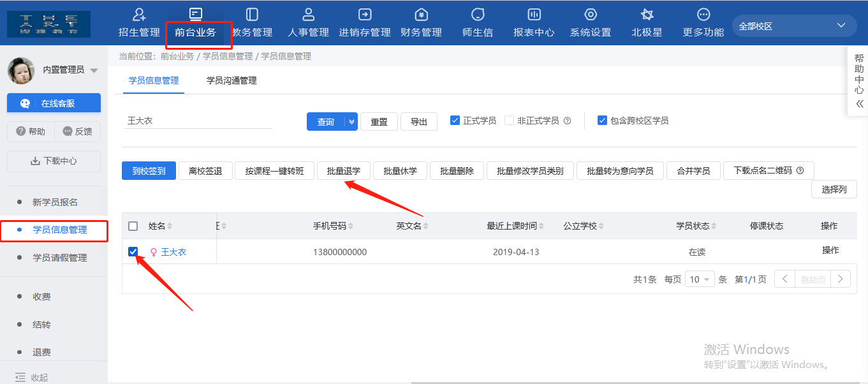Go to previous page arrow
868x384 pixels.
(784, 279)
